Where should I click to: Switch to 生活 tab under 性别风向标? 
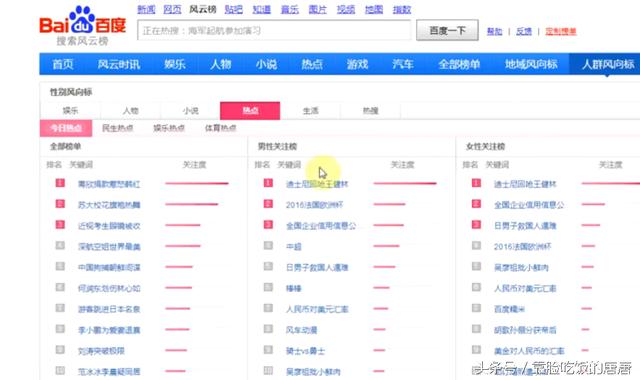pos(310,111)
